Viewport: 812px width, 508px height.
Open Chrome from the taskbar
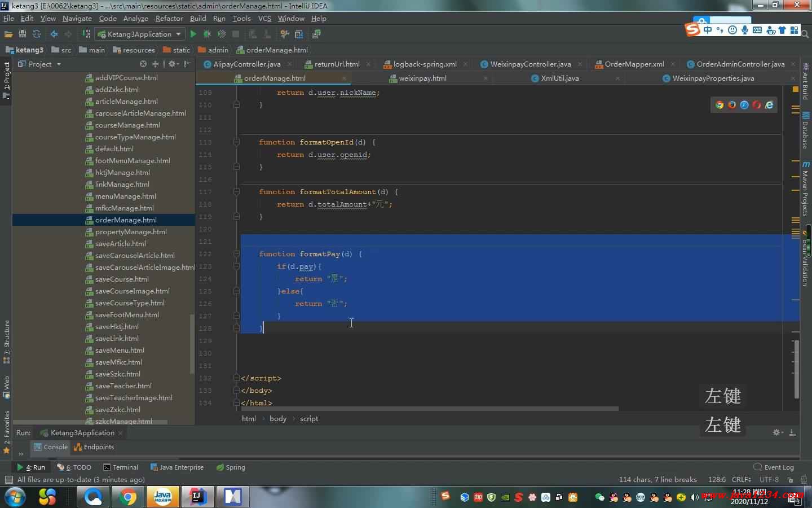[127, 497]
